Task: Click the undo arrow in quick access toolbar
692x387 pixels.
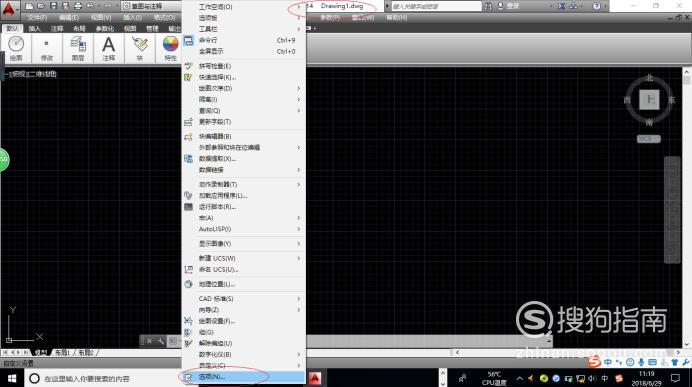Action: (x=90, y=6)
